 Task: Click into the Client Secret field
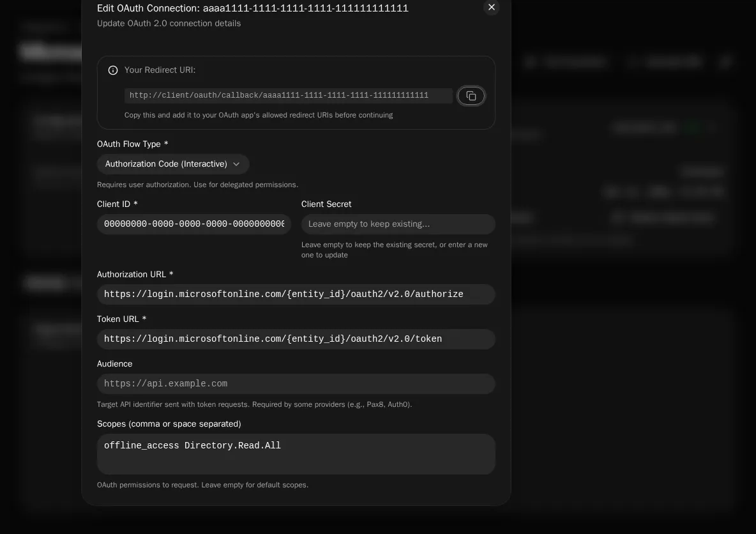[x=398, y=224]
